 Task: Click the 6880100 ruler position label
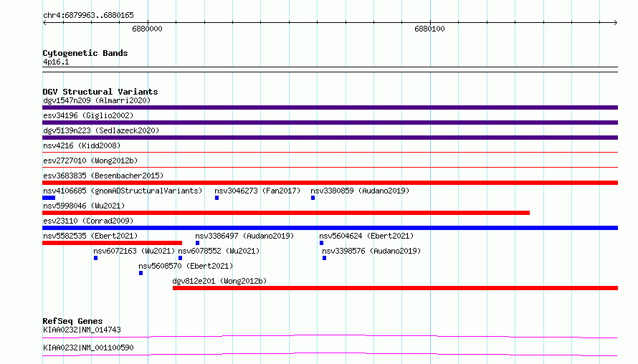click(x=429, y=29)
